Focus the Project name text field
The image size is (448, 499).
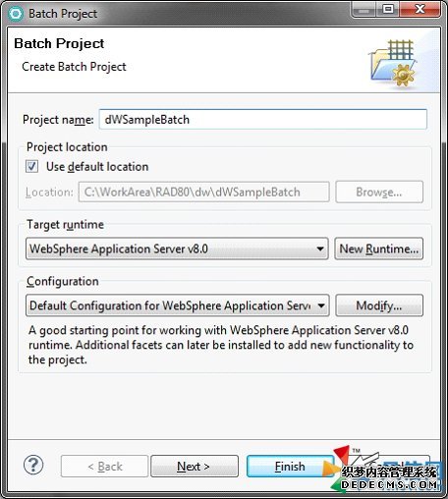click(263, 119)
